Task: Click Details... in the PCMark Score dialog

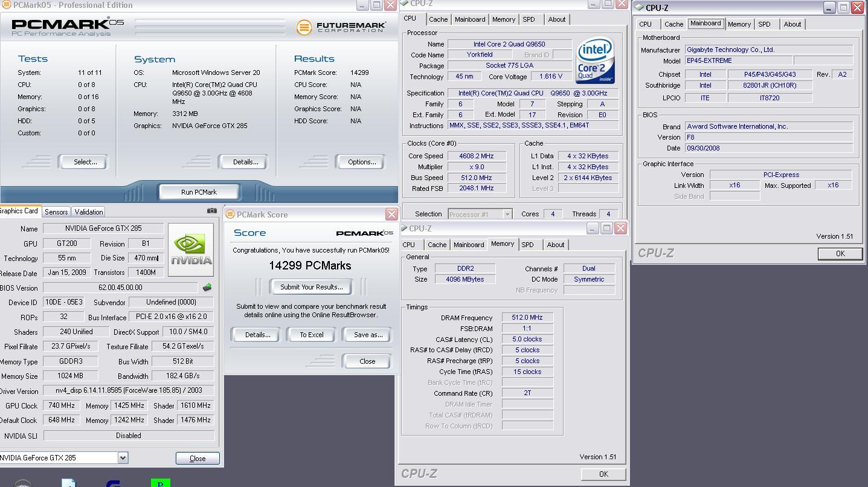Action: [257, 335]
